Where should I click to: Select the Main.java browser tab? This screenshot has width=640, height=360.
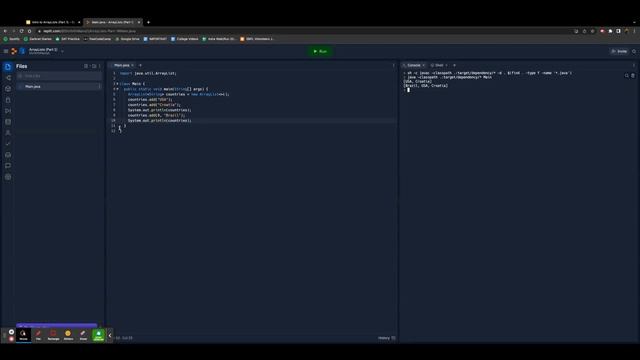(x=112, y=22)
